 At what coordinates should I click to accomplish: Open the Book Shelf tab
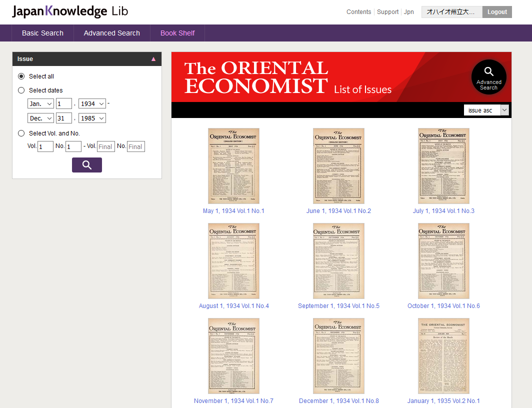click(177, 33)
